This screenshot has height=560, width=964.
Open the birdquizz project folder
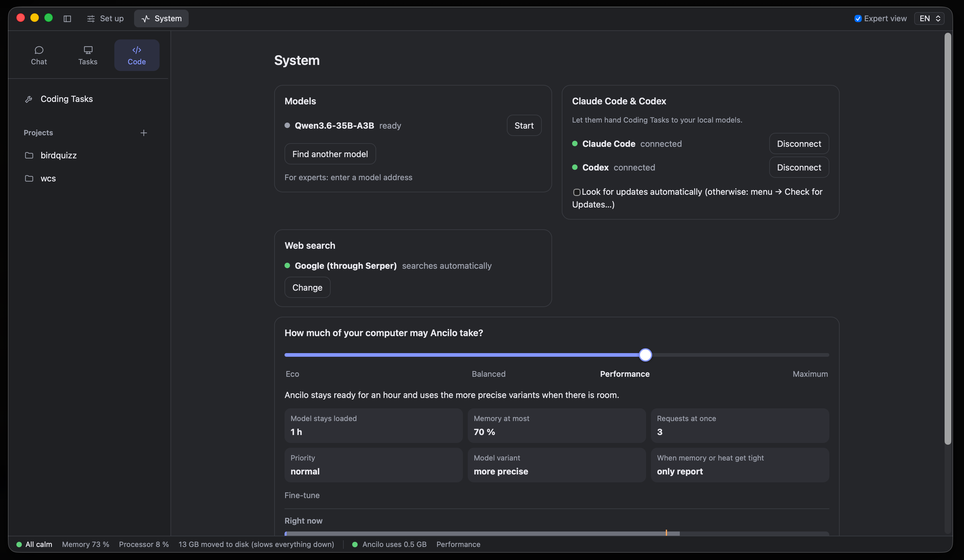click(51, 155)
